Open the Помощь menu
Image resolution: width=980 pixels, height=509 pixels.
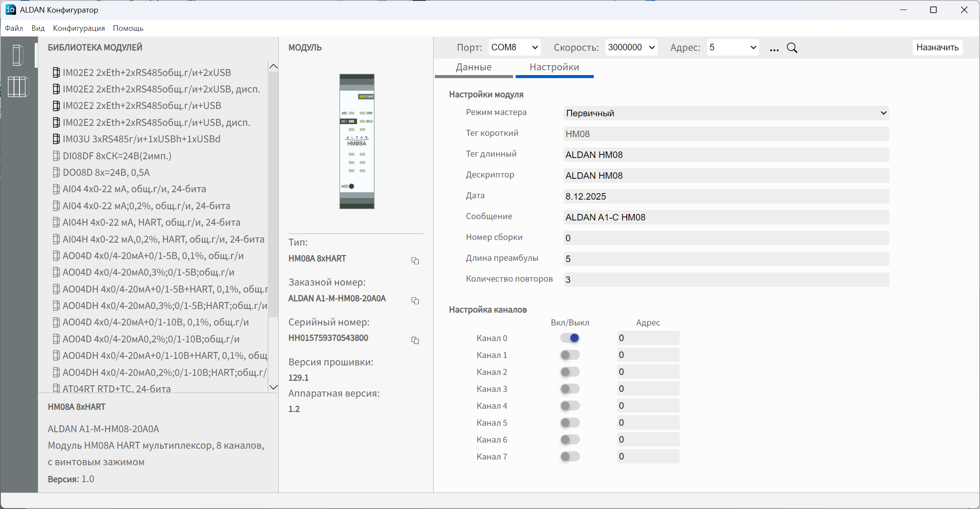pos(128,28)
